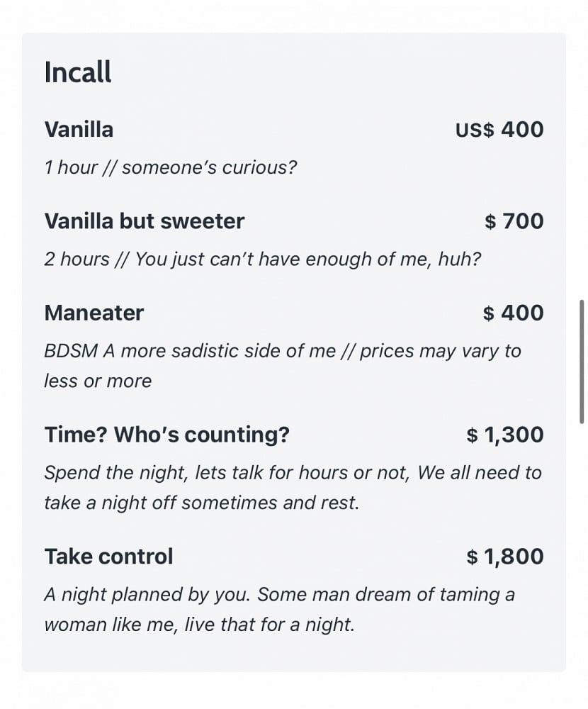Click the '2 hours // You just can't' description
588x709 pixels.
(263, 259)
